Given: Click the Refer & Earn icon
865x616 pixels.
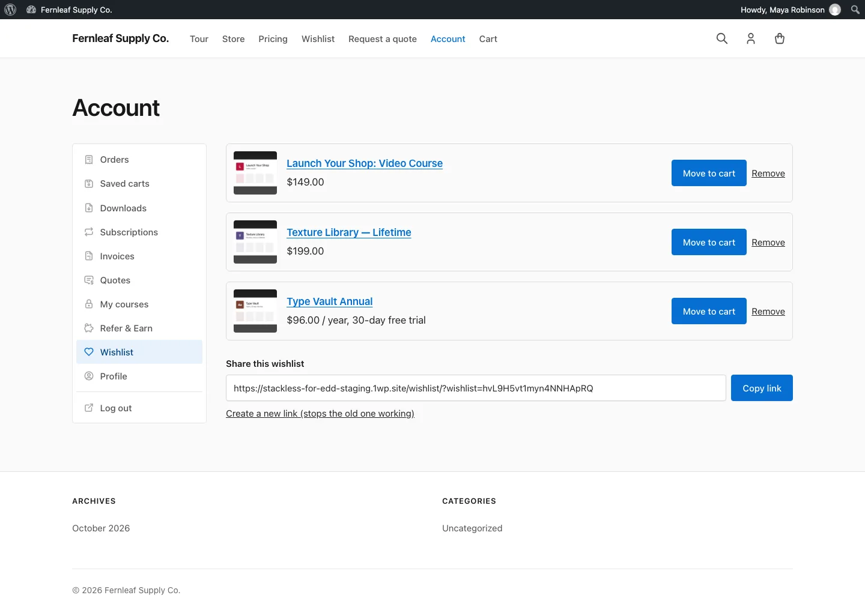Looking at the screenshot, I should pos(89,328).
